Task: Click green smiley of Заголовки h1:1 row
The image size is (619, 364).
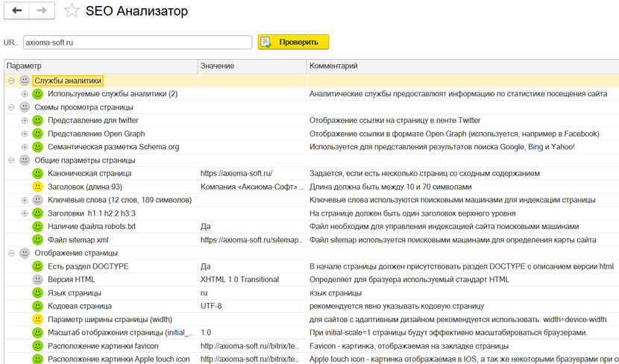Action: pyautogui.click(x=37, y=213)
